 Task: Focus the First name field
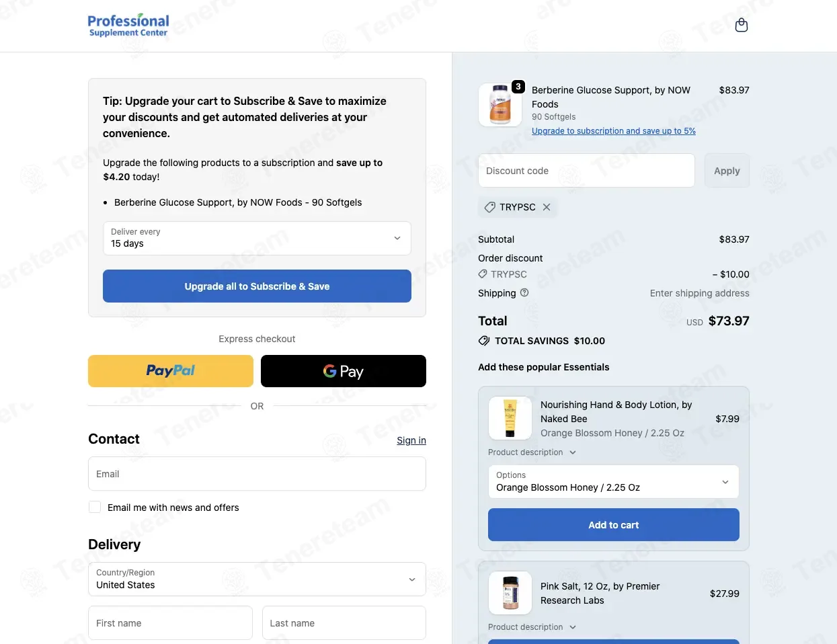click(x=170, y=623)
